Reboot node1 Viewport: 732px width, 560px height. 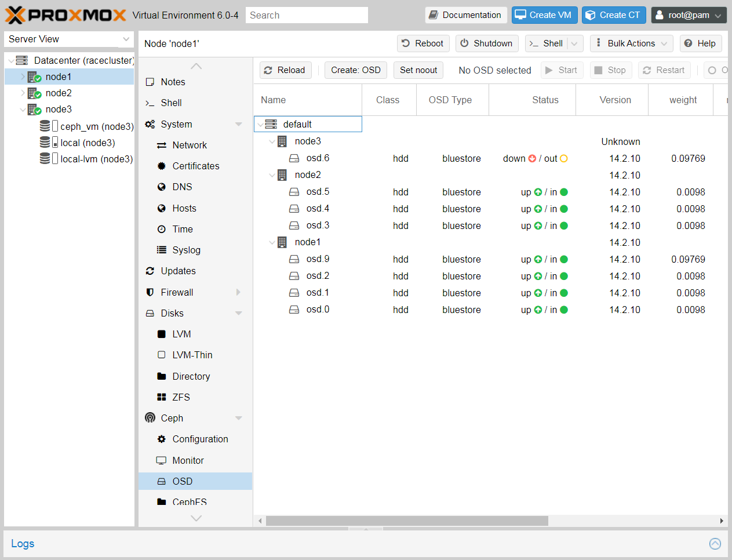423,43
